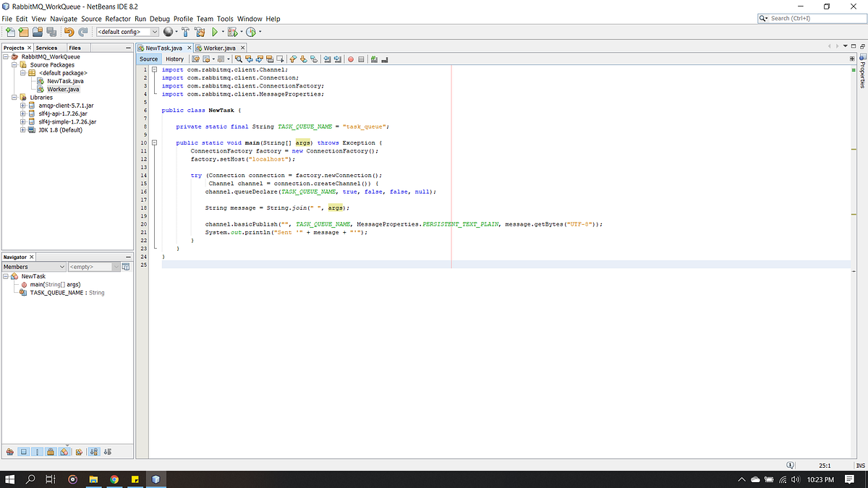Click the Build Project hammer icon
Image resolution: width=868 pixels, height=488 pixels.
[x=185, y=32]
